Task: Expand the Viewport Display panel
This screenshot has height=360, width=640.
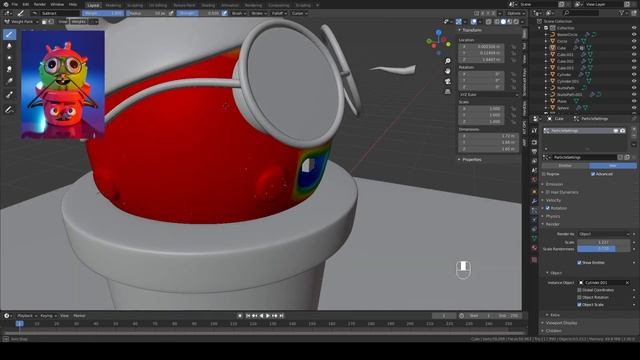Action: click(x=561, y=323)
